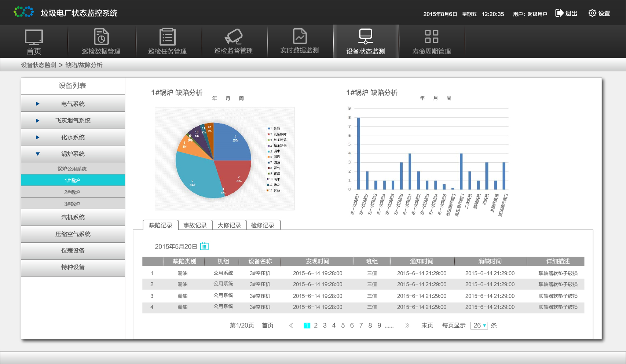This screenshot has height=364, width=626.
Task: Open the calendar date picker icon
Action: [x=204, y=246]
